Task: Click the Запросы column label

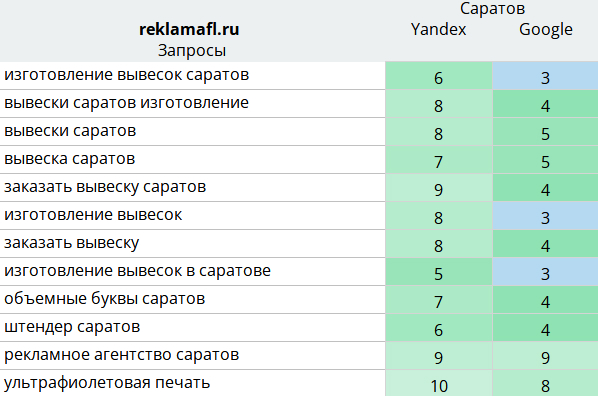Action: click(x=192, y=50)
